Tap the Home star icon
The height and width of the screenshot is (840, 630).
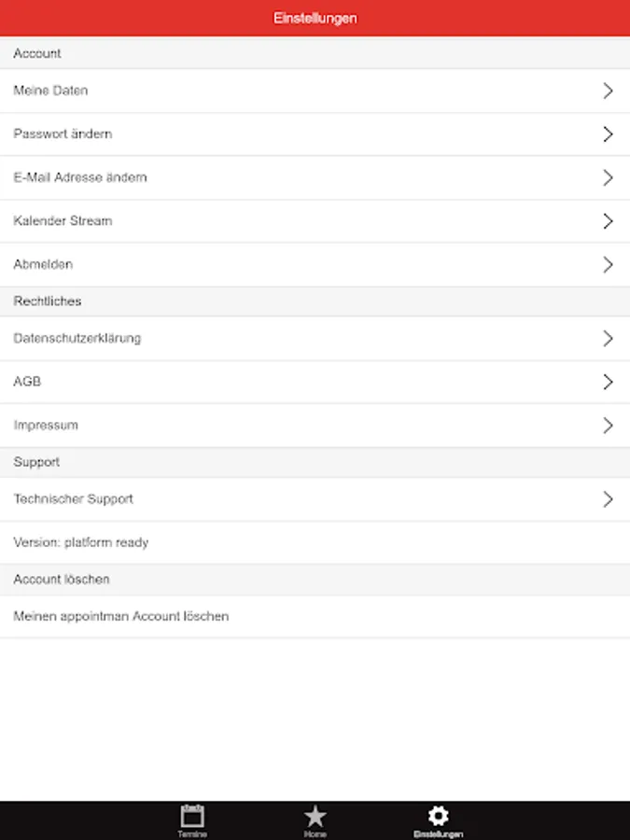[x=315, y=817]
